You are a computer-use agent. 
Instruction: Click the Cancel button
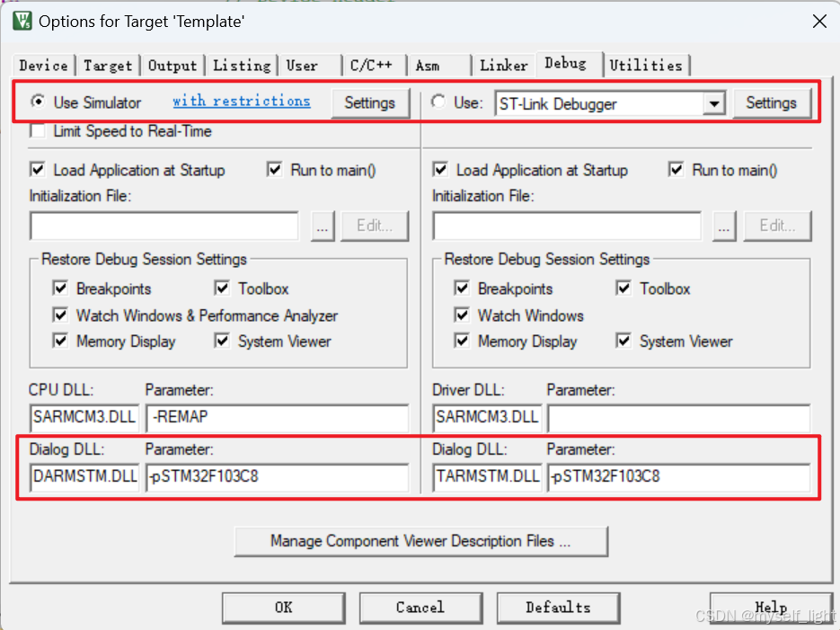(420, 608)
